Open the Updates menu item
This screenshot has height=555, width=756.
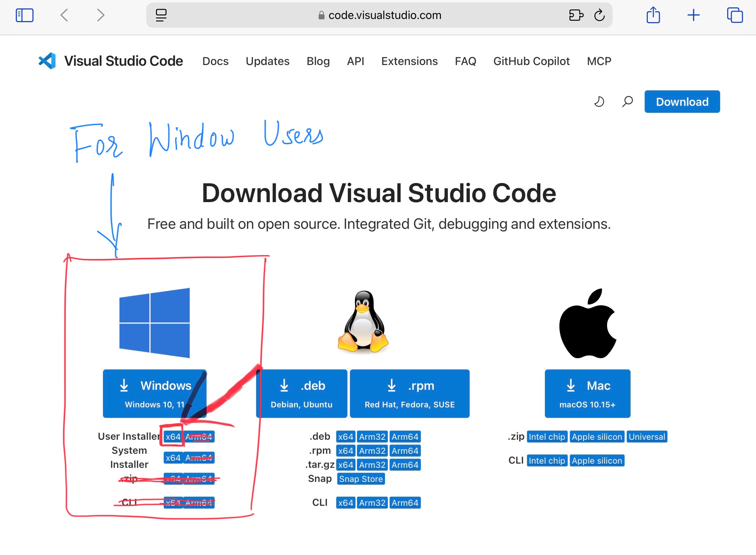[267, 61]
